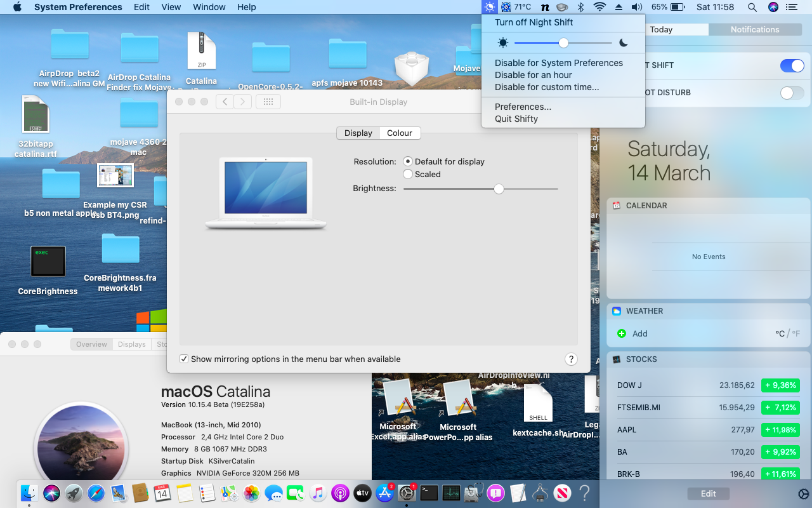
Task: Open battery 65% status menu
Action: (x=668, y=7)
